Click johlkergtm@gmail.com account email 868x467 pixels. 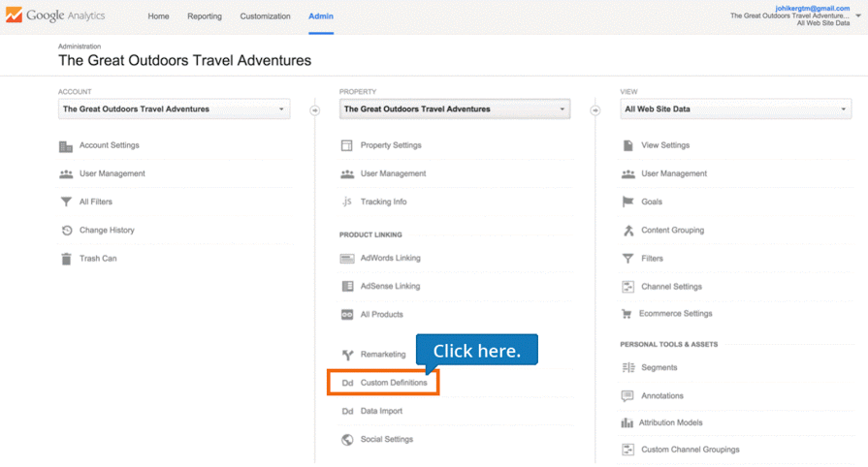coord(813,9)
